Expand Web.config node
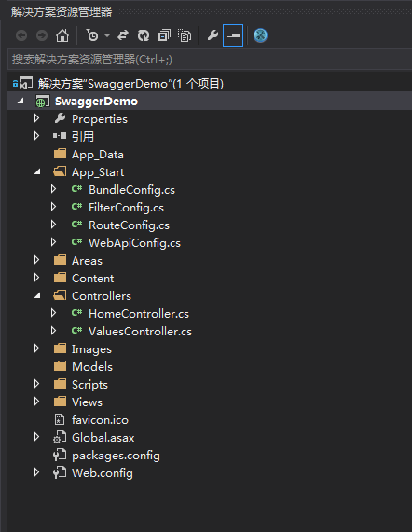 tap(36, 472)
